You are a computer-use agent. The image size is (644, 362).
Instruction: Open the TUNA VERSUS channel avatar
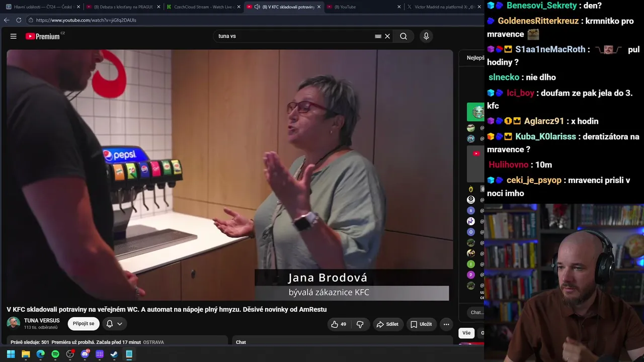[x=14, y=323]
